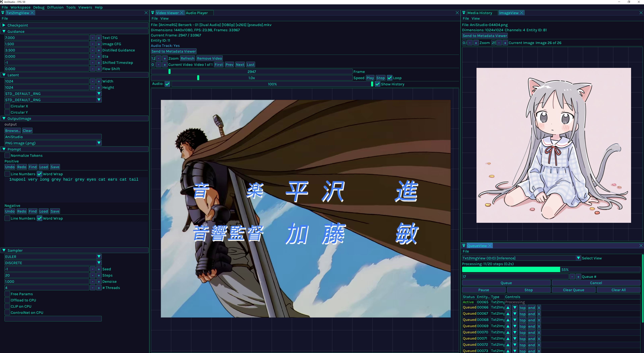Open the Media History dock window menu triangle

[x=464, y=13]
